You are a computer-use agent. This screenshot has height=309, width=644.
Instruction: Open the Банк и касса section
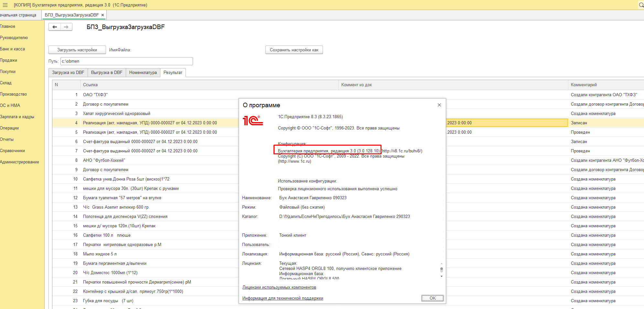[x=13, y=49]
